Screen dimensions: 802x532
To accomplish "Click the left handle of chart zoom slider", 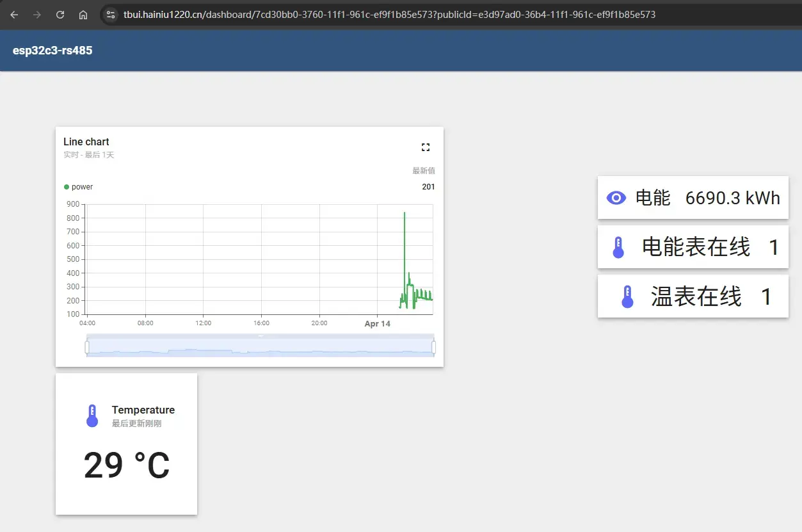I will tap(87, 347).
